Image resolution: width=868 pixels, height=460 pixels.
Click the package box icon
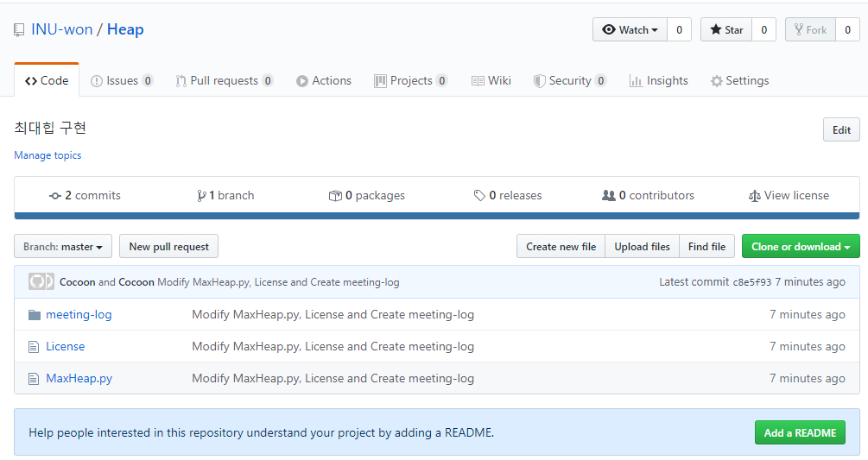335,196
